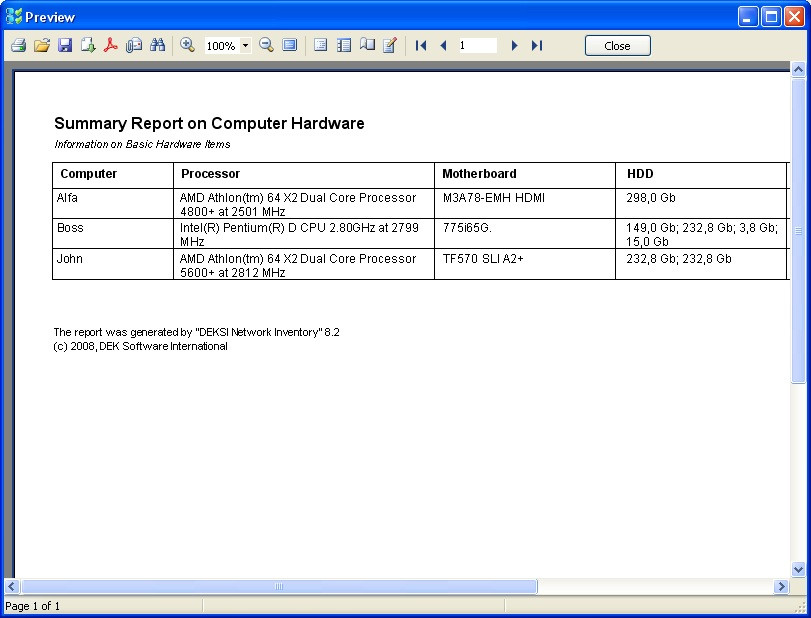This screenshot has width=811, height=618.
Task: Show the thumbnails panel icon
Action: [344, 46]
